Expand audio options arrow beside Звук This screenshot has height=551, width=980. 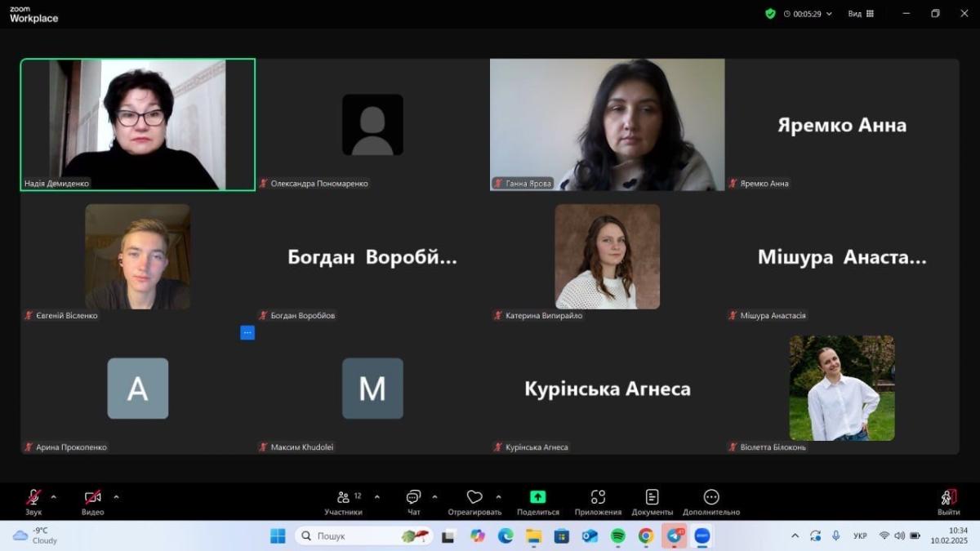point(54,496)
